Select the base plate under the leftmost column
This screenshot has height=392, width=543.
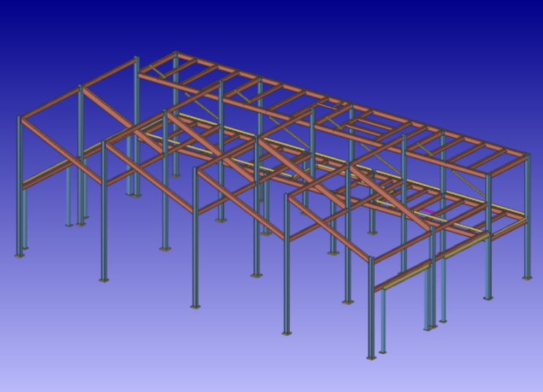pyautogui.click(x=20, y=255)
